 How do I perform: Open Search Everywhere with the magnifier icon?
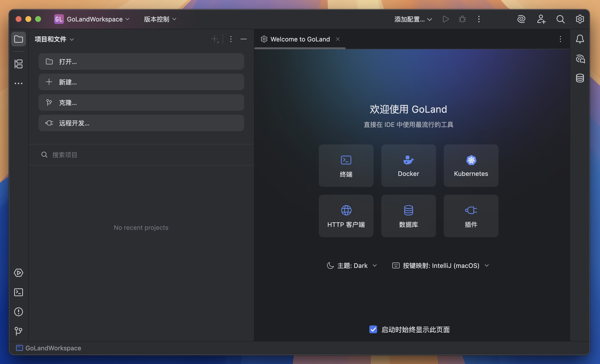coord(560,19)
